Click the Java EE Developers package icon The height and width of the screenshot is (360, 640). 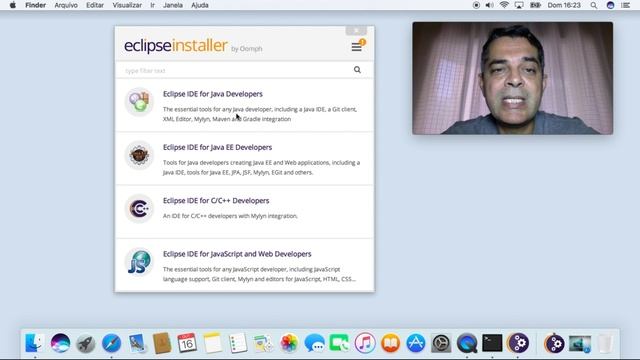(x=139, y=155)
